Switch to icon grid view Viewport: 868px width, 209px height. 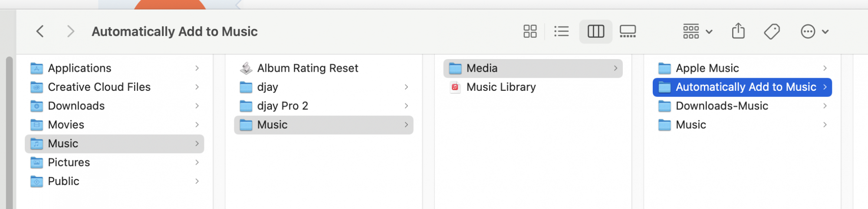click(530, 31)
